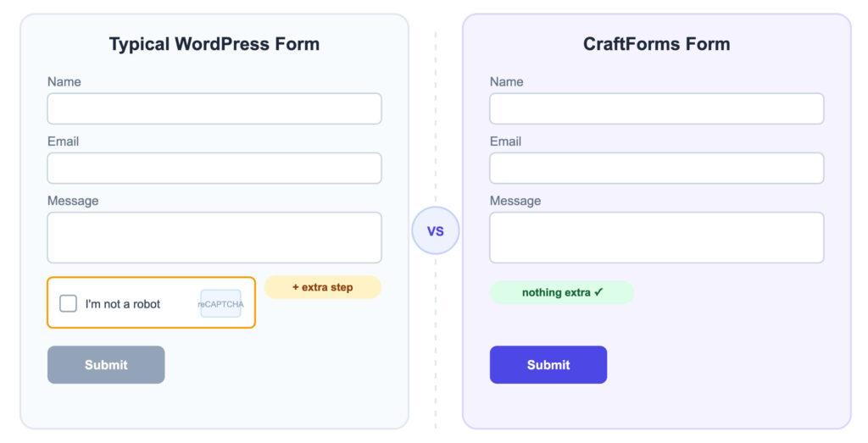Click the reCAPTCHA logo badge
The image size is (868, 443).
221,303
